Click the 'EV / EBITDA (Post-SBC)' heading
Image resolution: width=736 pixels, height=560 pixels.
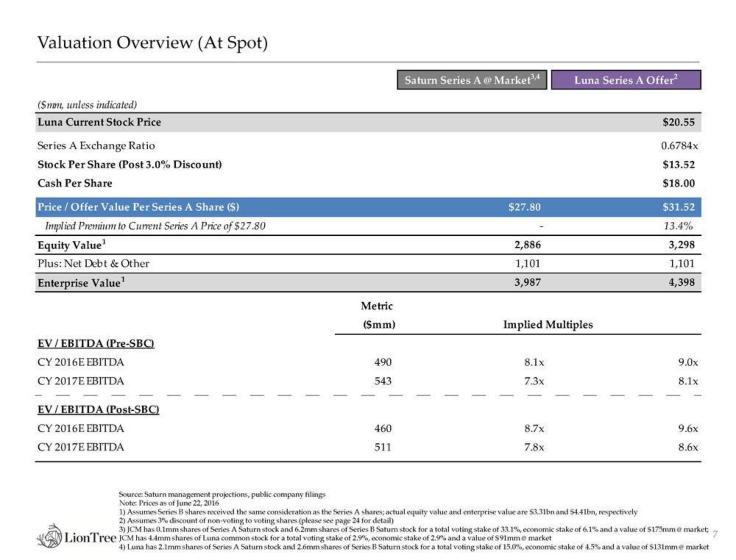click(98, 410)
